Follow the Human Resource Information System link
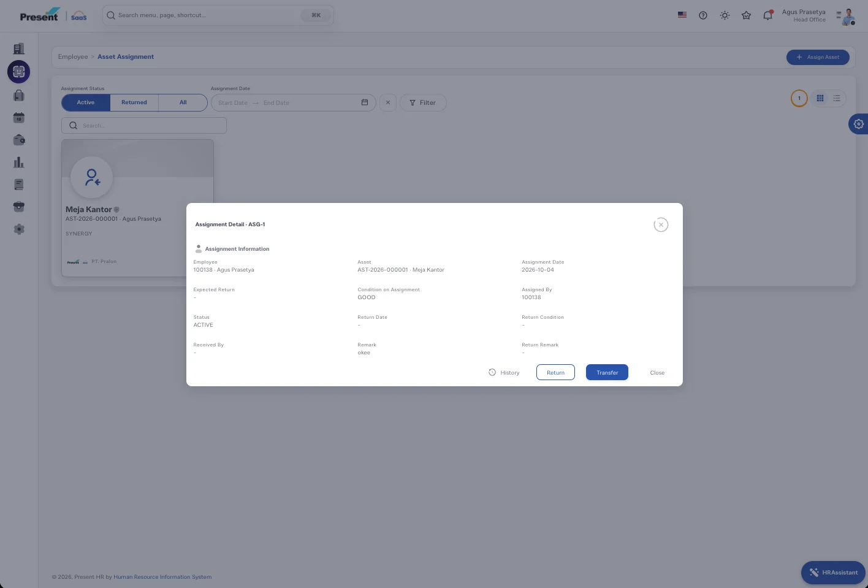The height and width of the screenshot is (588, 868). coord(162,577)
